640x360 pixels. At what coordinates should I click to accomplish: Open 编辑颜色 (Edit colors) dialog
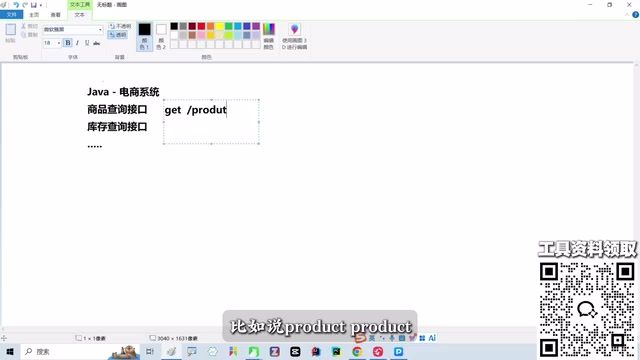pyautogui.click(x=269, y=36)
